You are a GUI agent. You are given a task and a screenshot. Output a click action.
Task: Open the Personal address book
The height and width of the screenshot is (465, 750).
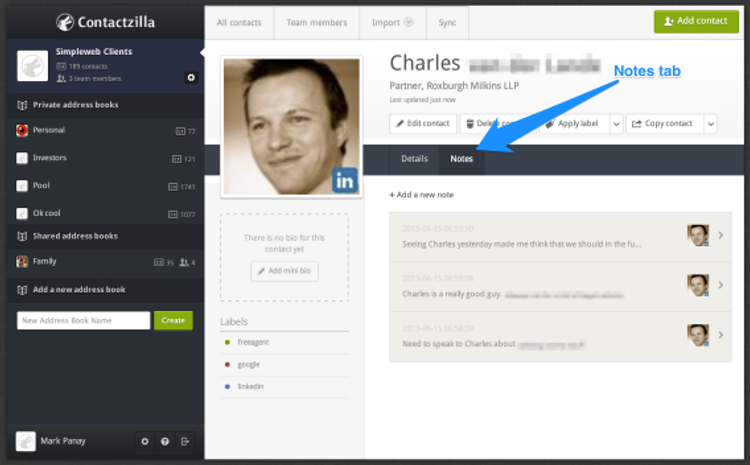click(x=105, y=130)
